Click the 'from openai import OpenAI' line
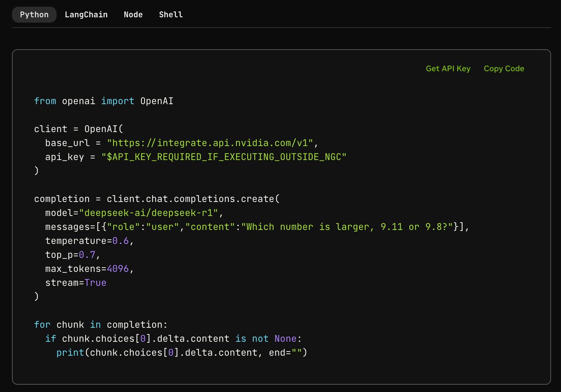 click(x=104, y=101)
